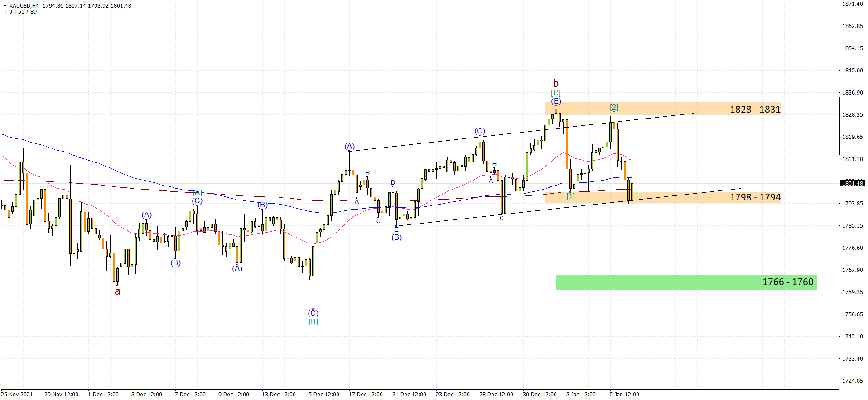The width and height of the screenshot is (868, 400).
Task: Select the blue '(E)' wave label
Action: (x=556, y=101)
